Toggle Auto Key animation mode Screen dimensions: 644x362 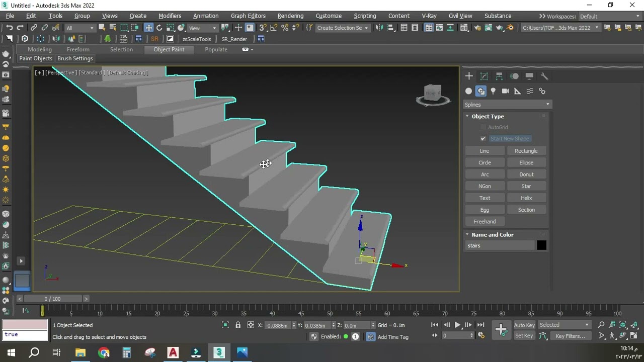pyautogui.click(x=524, y=325)
